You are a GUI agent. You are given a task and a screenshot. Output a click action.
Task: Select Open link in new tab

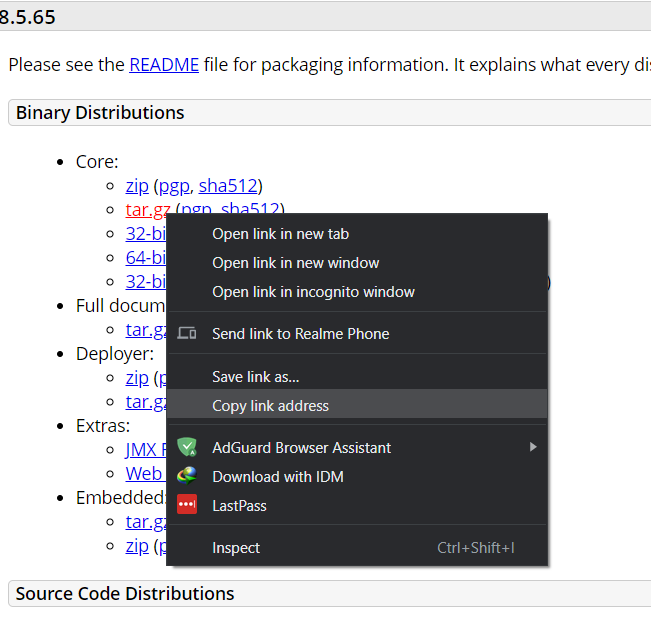[280, 234]
